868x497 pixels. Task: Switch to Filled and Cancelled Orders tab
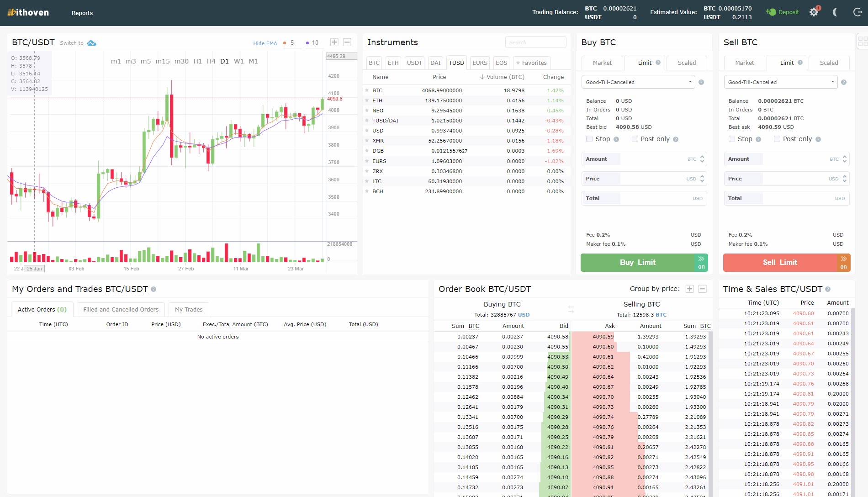click(x=121, y=309)
